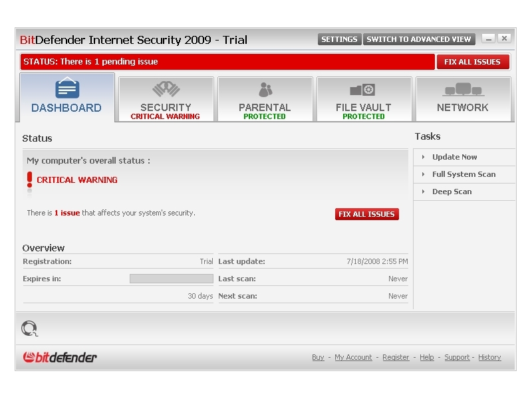This screenshot has width=532, height=399.
Task: Click the Next scan value "Never"
Action: (398, 296)
